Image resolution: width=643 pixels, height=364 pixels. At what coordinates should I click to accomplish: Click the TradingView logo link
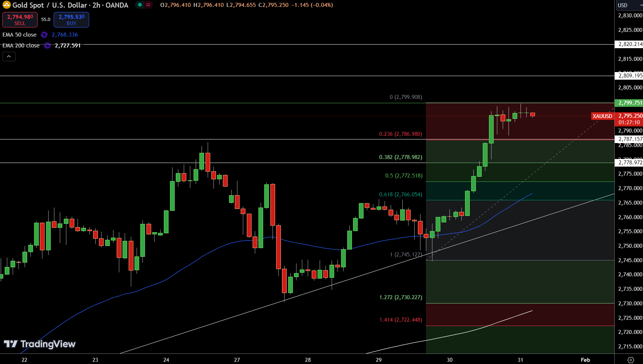(x=40, y=344)
